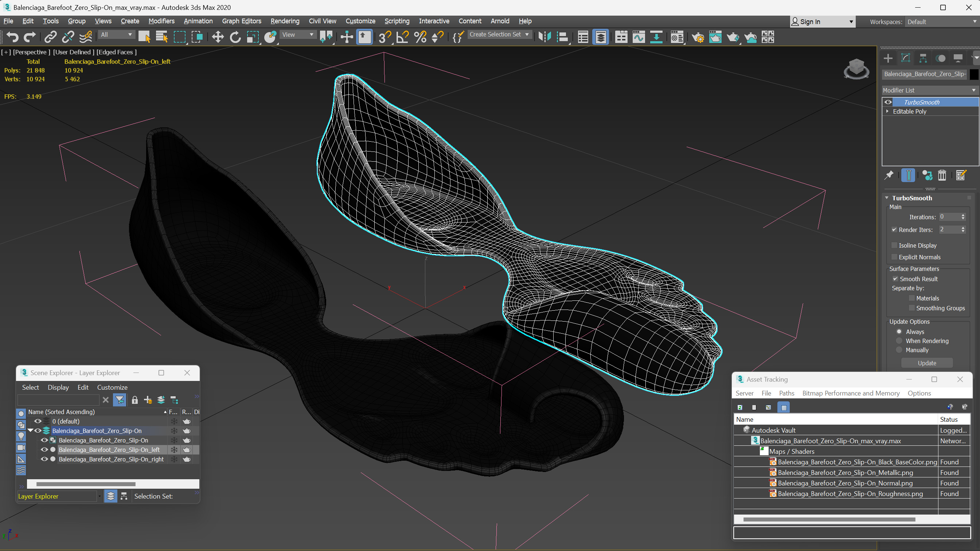The height and width of the screenshot is (551, 980).
Task: Click the Bind to Space Warp icon
Action: [x=86, y=37]
